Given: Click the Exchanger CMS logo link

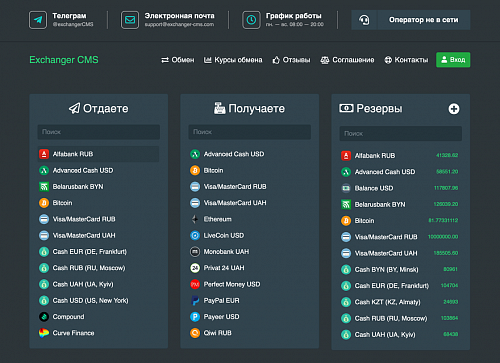Looking at the screenshot, I should (x=64, y=60).
